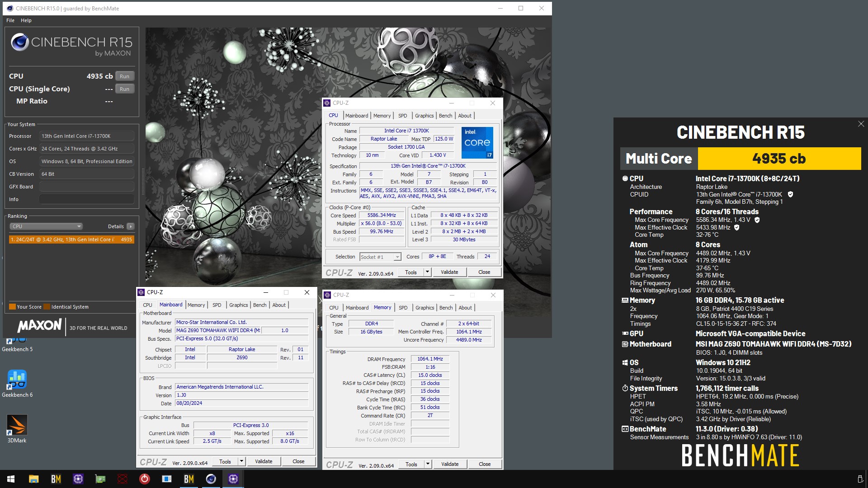
Task: Click the CPU-Z Mainboard window title icon
Action: 141,292
